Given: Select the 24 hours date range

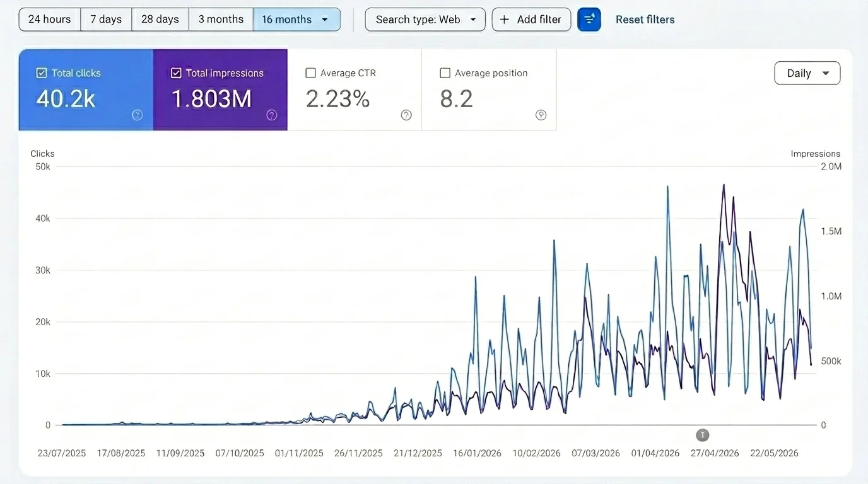Looking at the screenshot, I should pos(50,20).
